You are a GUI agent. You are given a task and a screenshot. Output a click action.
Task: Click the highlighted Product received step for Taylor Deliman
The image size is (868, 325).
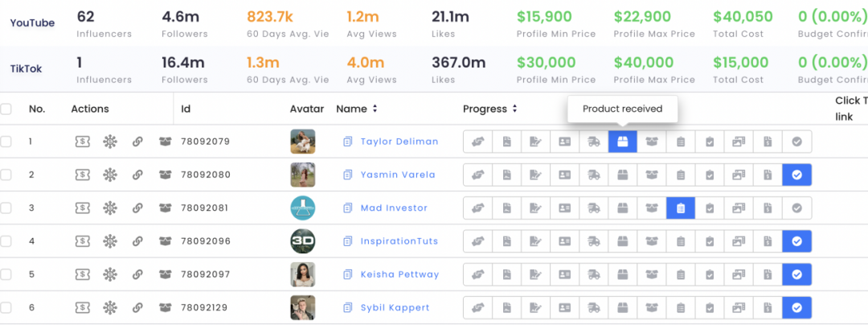[x=623, y=142]
